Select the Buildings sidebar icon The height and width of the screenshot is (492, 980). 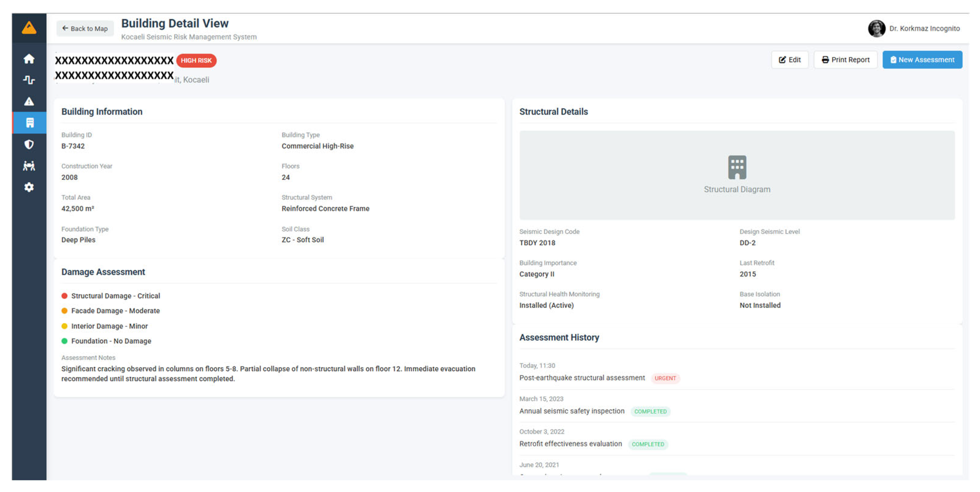30,123
